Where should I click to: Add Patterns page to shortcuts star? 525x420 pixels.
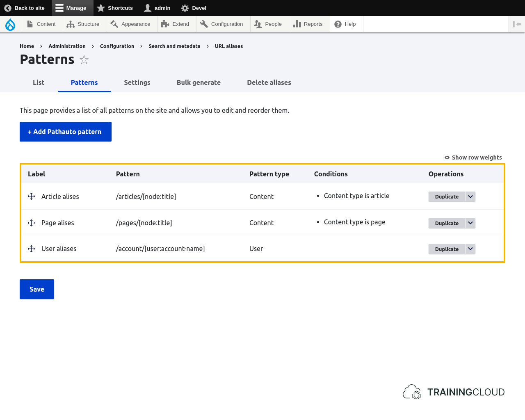tap(84, 60)
